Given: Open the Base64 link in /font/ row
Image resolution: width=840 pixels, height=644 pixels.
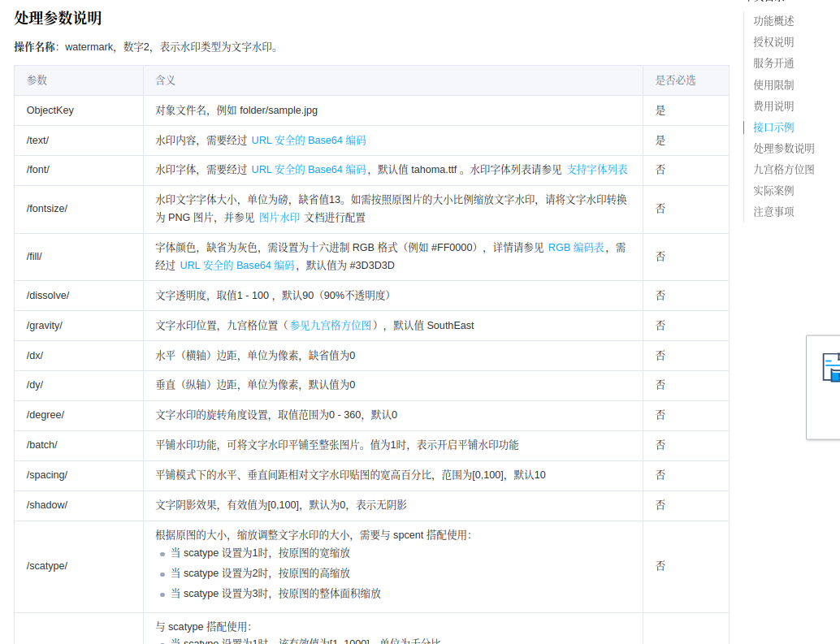Looking at the screenshot, I should 309,170.
